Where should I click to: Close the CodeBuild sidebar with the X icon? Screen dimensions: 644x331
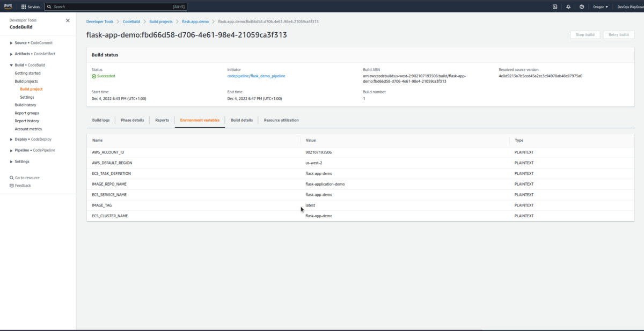[68, 20]
